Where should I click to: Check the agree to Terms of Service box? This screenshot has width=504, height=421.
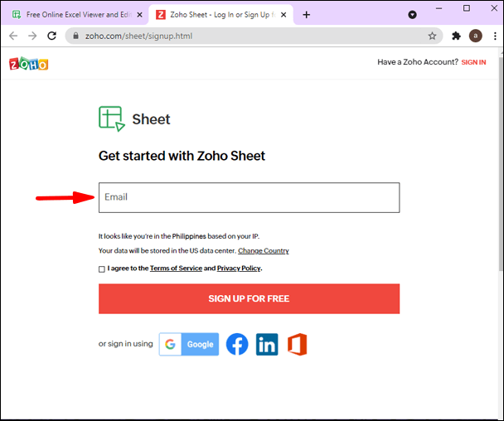click(102, 269)
